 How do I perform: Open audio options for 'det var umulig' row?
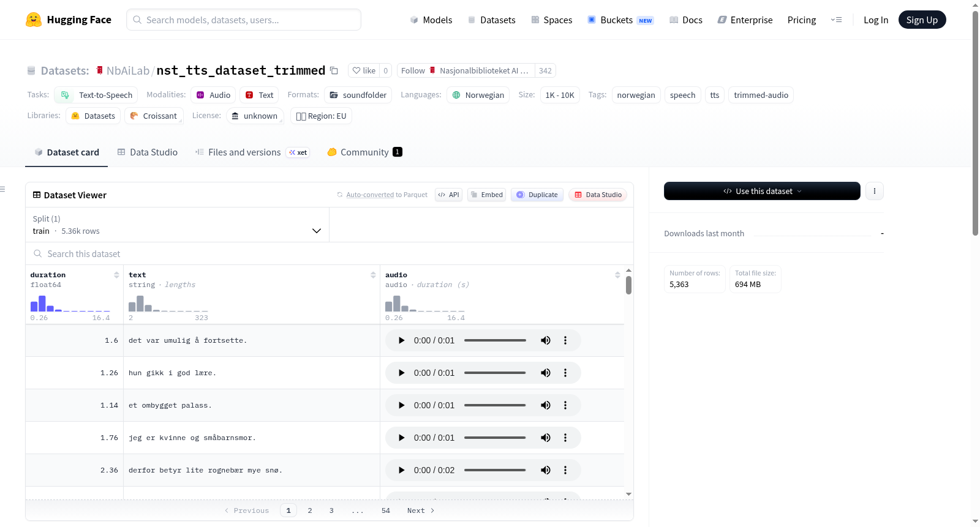565,340
